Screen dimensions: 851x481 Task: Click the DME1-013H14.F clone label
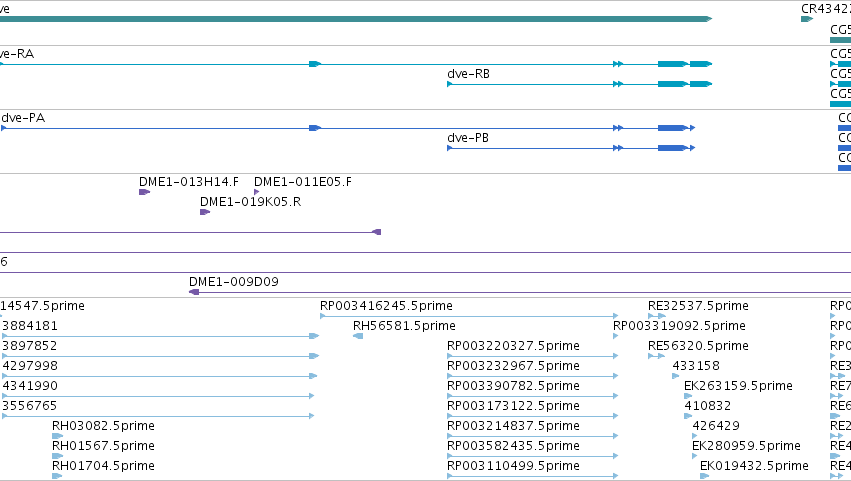pos(189,182)
